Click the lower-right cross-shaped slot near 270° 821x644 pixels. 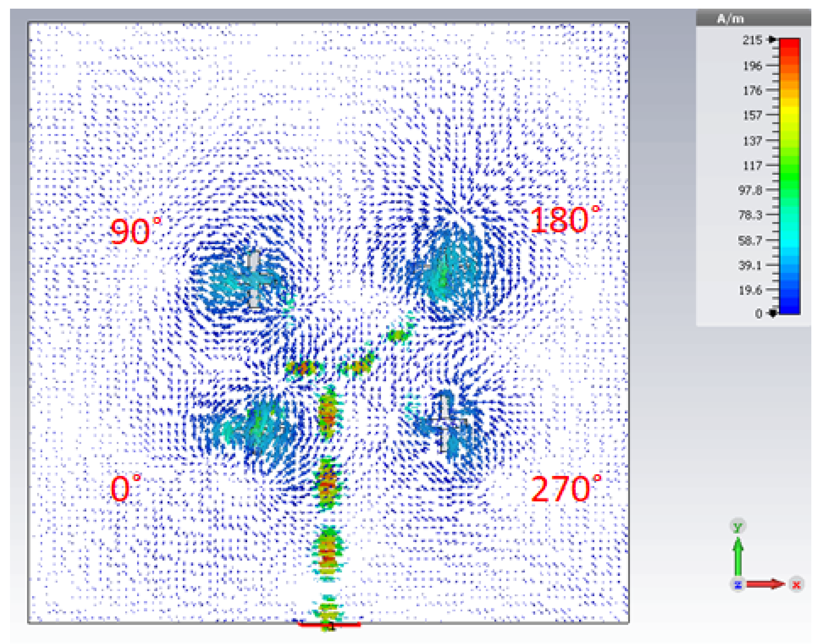(445, 423)
